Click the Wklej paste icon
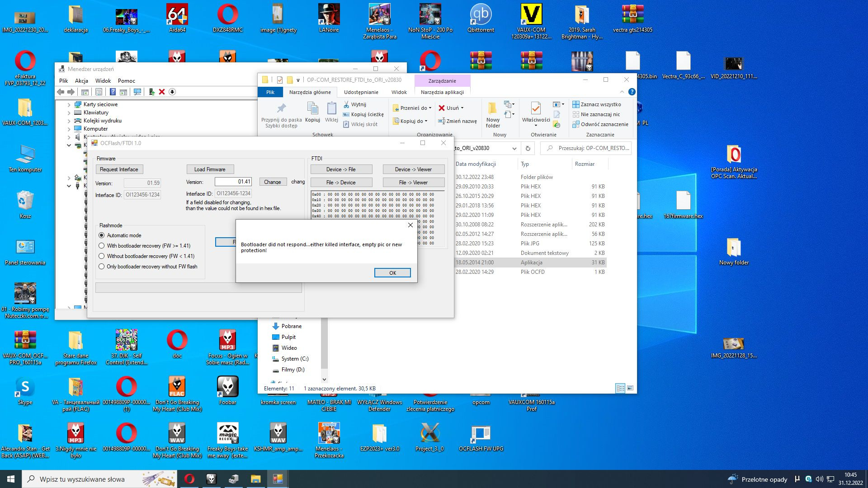Screen dimensions: 868x488 click(331, 112)
